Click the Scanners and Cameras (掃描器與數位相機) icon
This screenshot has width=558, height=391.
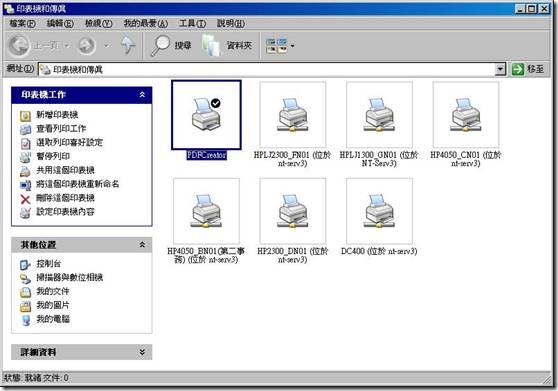coord(25,278)
